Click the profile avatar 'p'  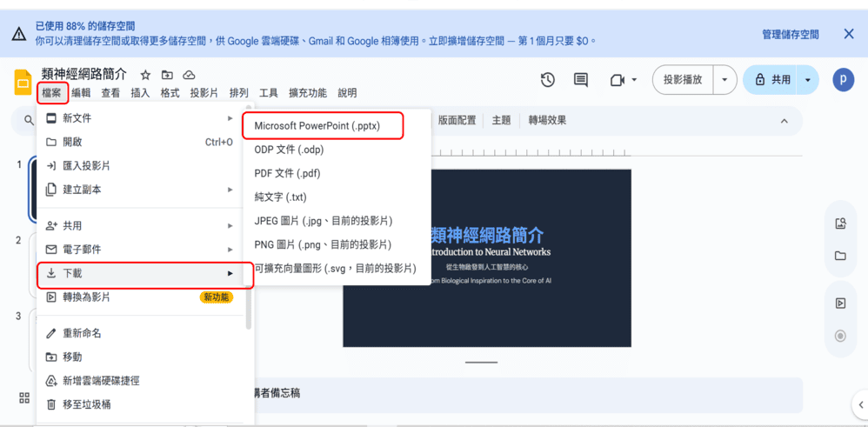(x=843, y=80)
